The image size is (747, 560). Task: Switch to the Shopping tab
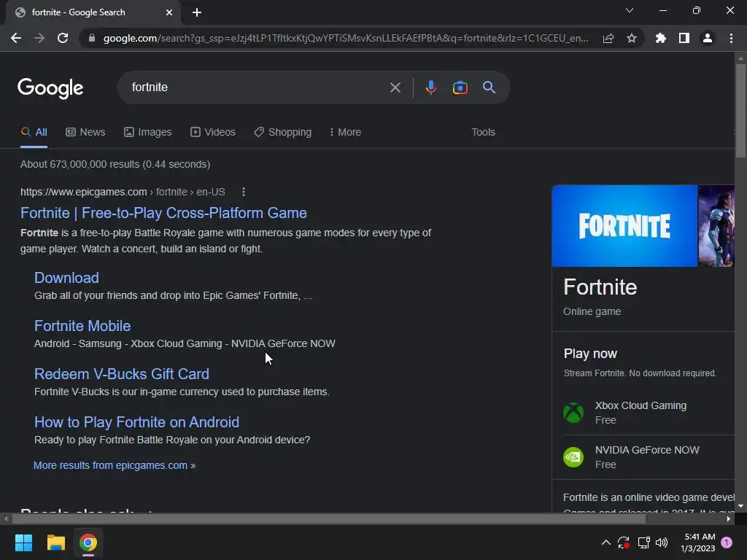[282, 132]
